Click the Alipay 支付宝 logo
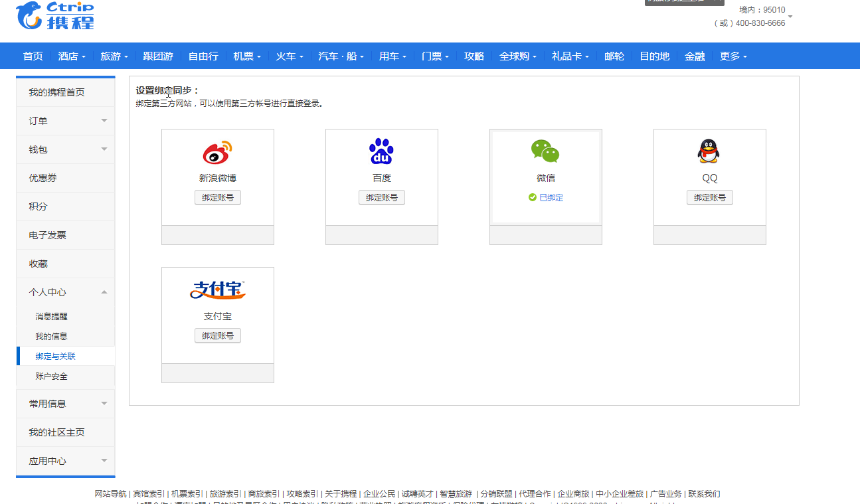This screenshot has width=860, height=504. tap(218, 290)
